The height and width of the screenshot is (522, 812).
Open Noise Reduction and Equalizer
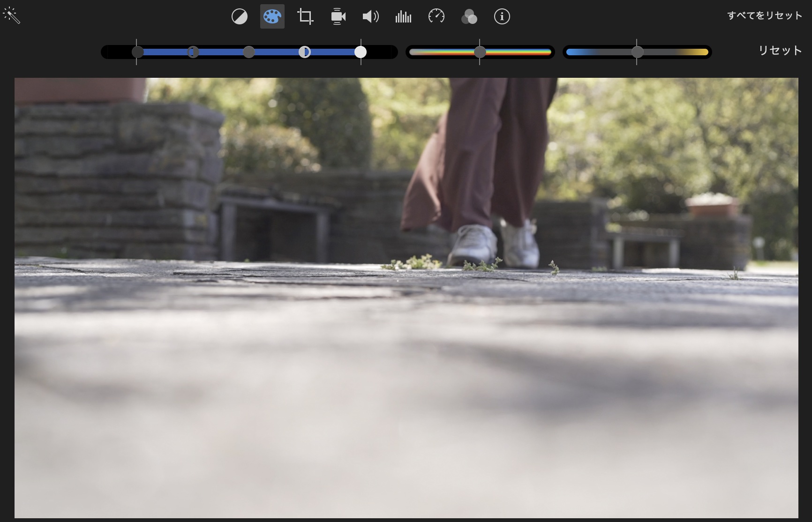403,17
